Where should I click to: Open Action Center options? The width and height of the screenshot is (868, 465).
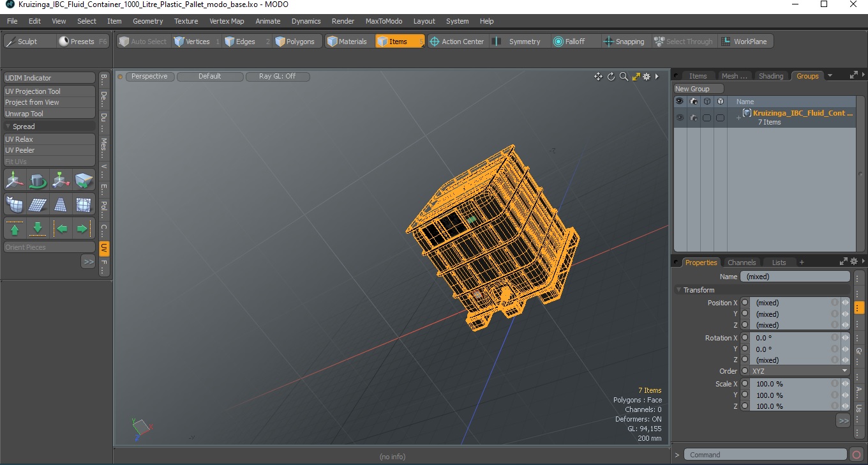tap(458, 42)
